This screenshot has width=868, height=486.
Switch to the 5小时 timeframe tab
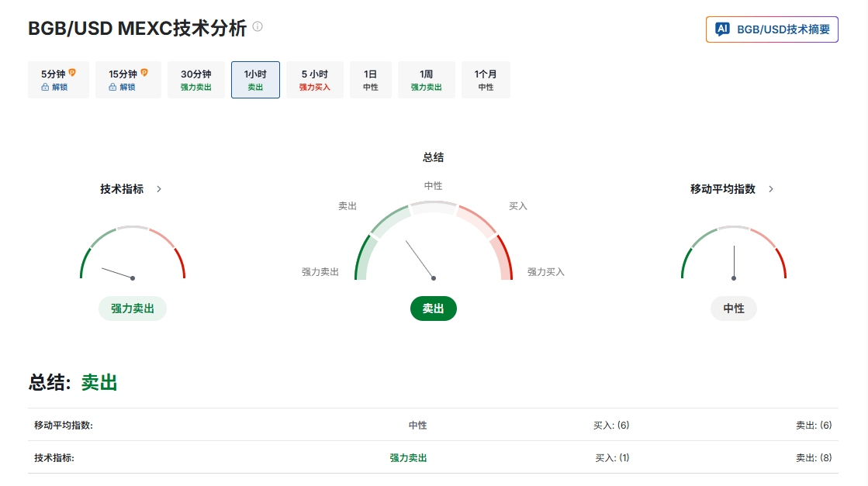click(314, 80)
